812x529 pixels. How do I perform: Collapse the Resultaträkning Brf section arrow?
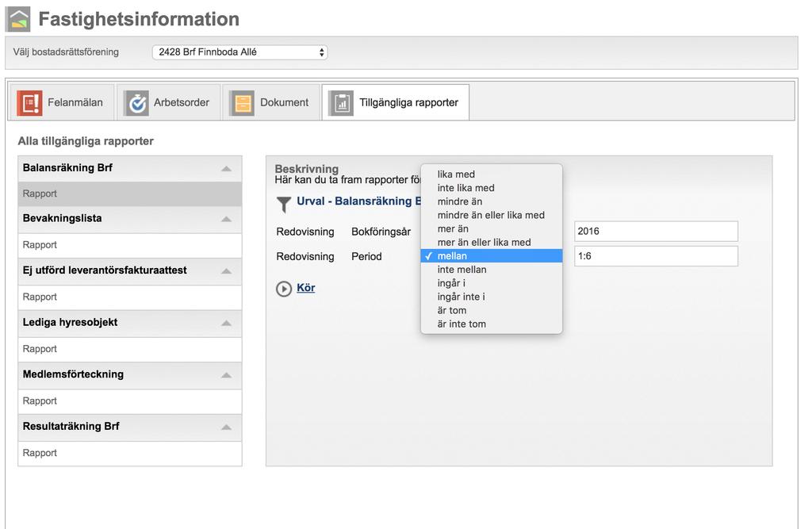click(226, 427)
